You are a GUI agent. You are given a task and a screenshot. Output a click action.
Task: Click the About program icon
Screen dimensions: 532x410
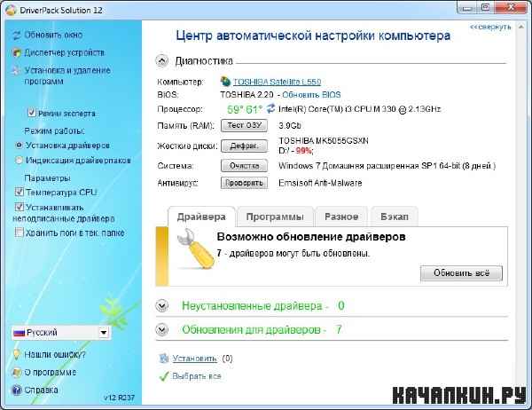click(16, 373)
